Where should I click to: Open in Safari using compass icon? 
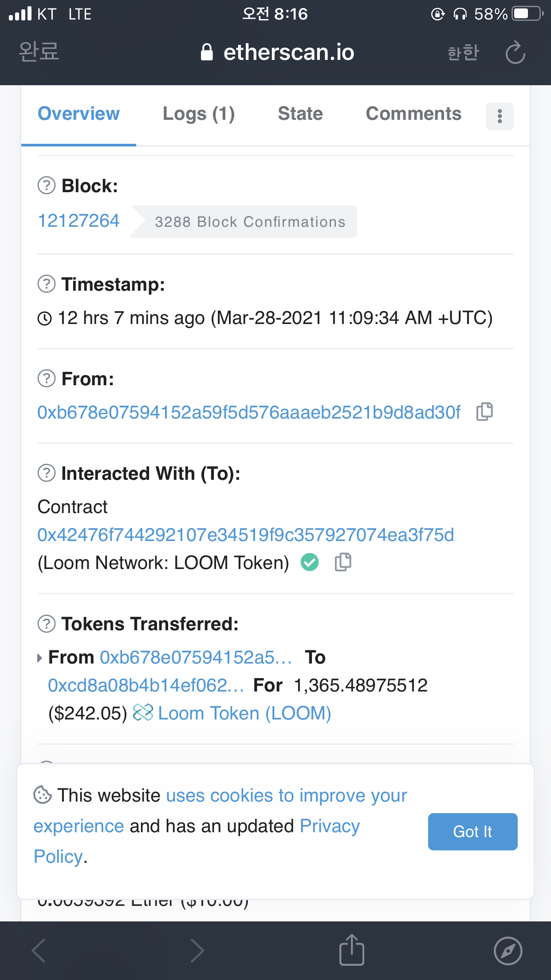(508, 951)
